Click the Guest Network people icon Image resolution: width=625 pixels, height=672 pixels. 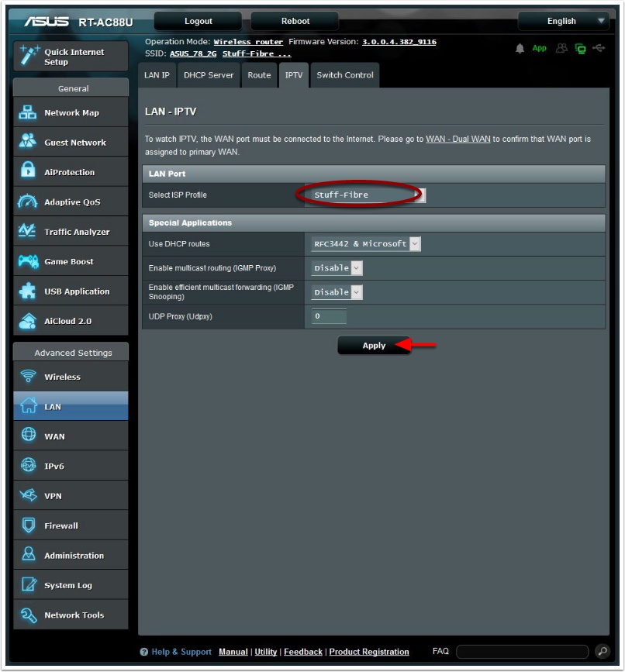coord(28,142)
